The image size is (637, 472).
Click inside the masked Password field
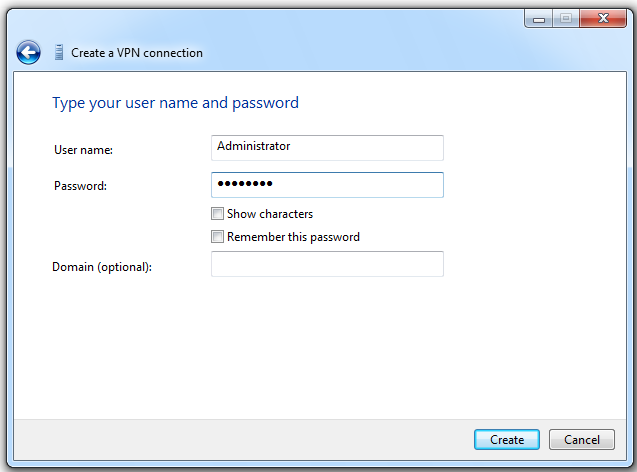point(327,185)
